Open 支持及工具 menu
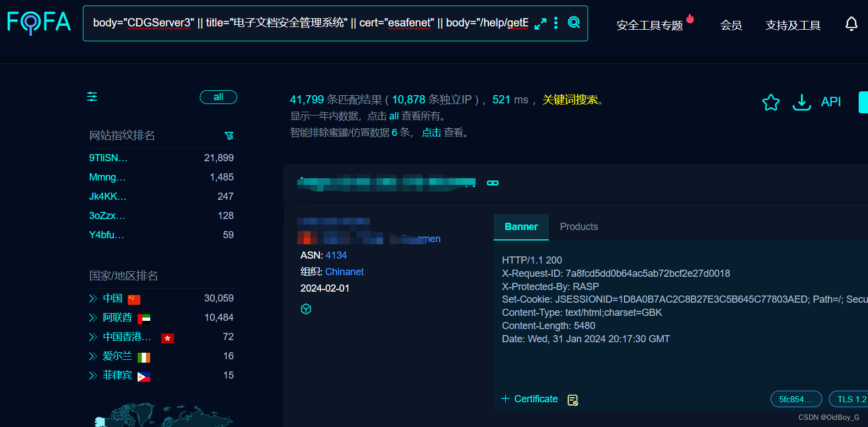Image resolution: width=868 pixels, height=427 pixels. tap(793, 25)
